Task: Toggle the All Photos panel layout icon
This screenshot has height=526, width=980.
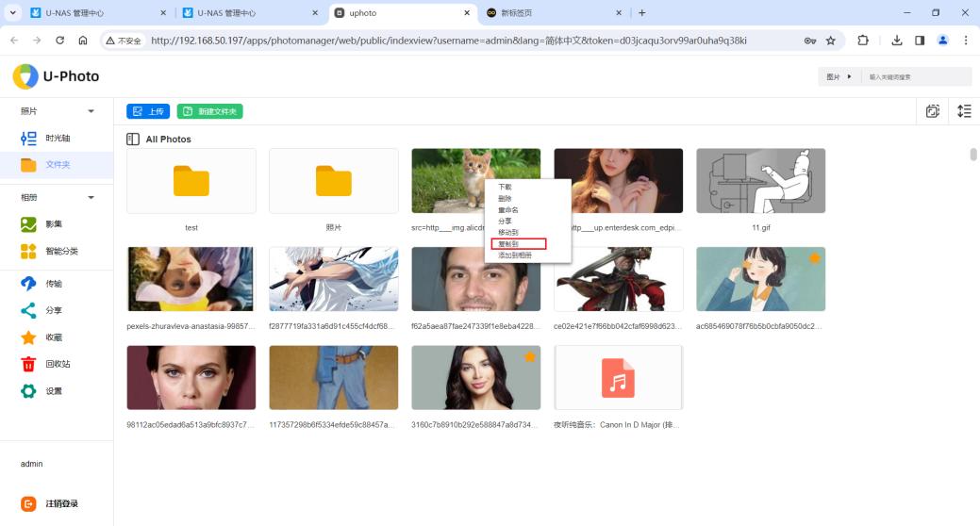Action: click(x=133, y=140)
